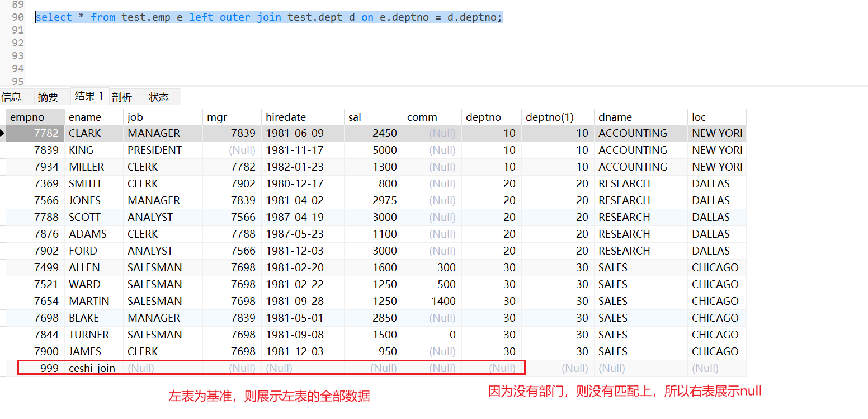This screenshot has height=419, width=868.
Task: Select the hiredate cell 1987-04-19
Action: pyautogui.click(x=295, y=217)
